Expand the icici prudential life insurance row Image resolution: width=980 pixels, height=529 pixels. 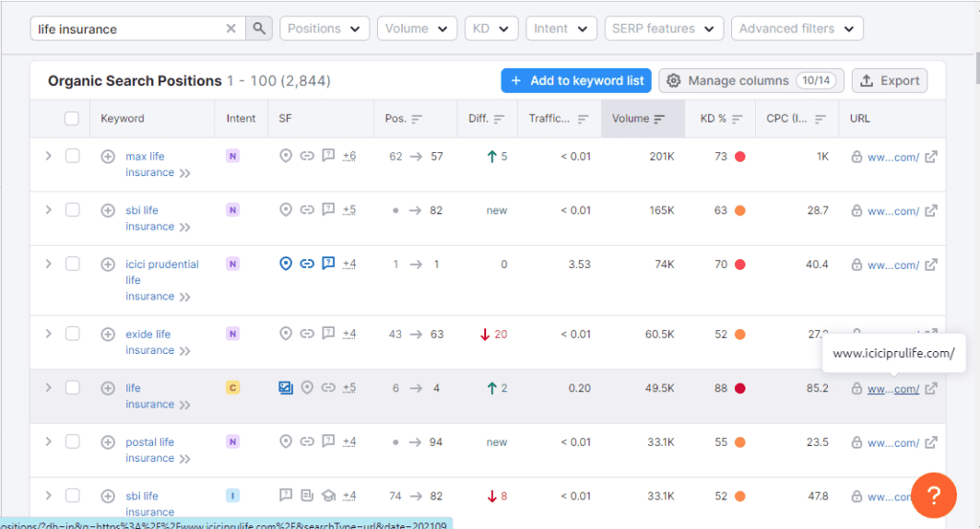[x=48, y=264]
